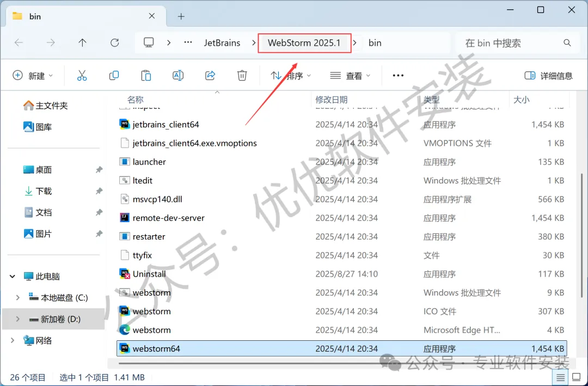The height and width of the screenshot is (386, 588).
Task: Expand hidden breadcrumb path ellipsis
Action: click(x=188, y=43)
